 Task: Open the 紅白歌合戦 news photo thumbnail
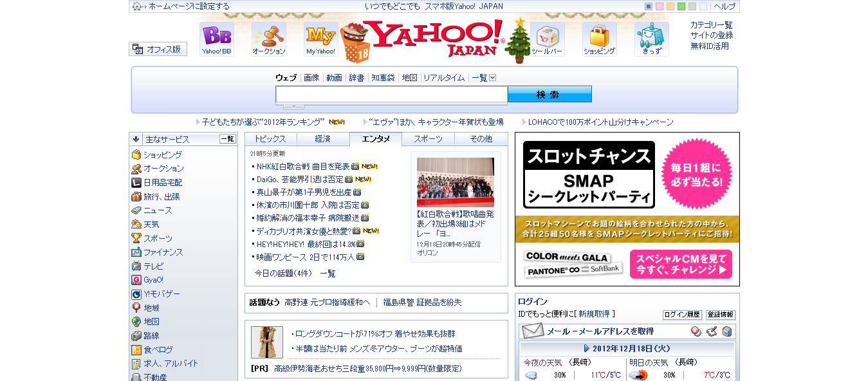[455, 182]
